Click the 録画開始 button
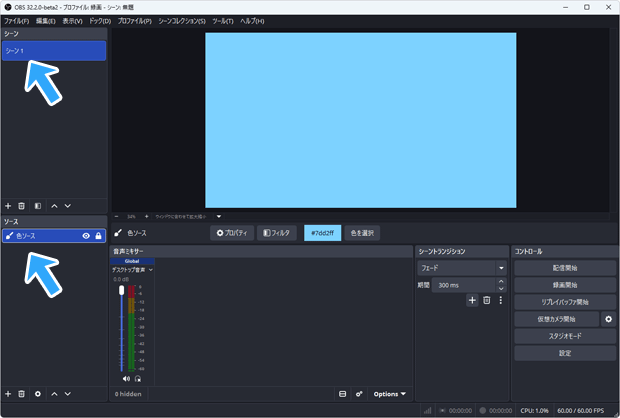620x418 pixels. (565, 285)
